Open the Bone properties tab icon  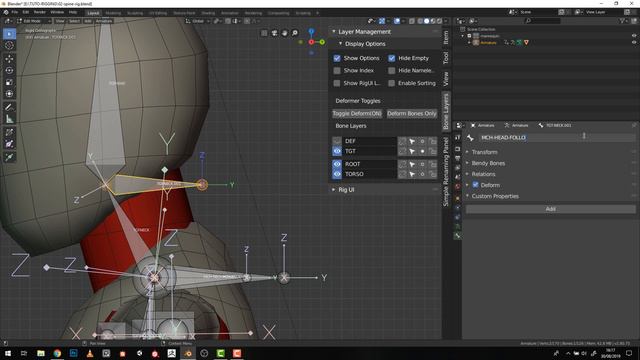[458, 236]
